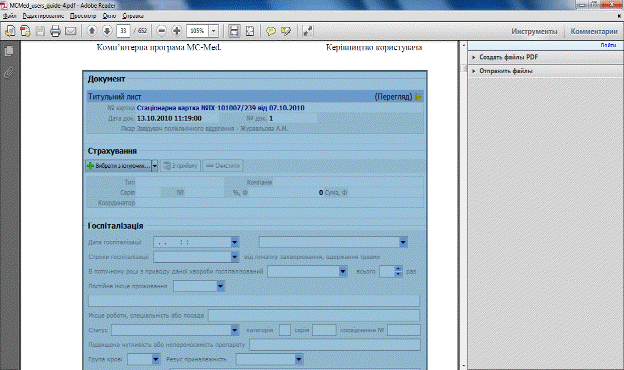Image resolution: width=624 pixels, height=370 pixels.
Task: Open the Статус dropdown
Action: (x=234, y=330)
